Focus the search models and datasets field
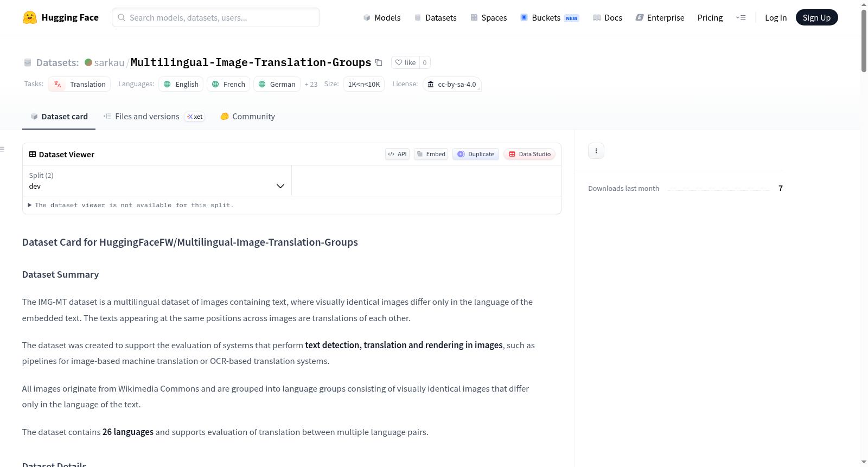Image resolution: width=868 pixels, height=467 pixels. [216, 17]
